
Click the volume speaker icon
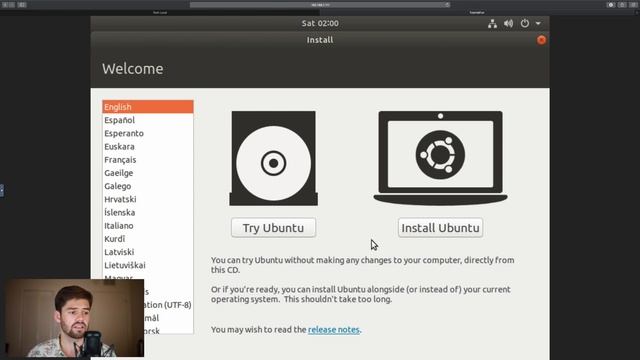(x=508, y=24)
